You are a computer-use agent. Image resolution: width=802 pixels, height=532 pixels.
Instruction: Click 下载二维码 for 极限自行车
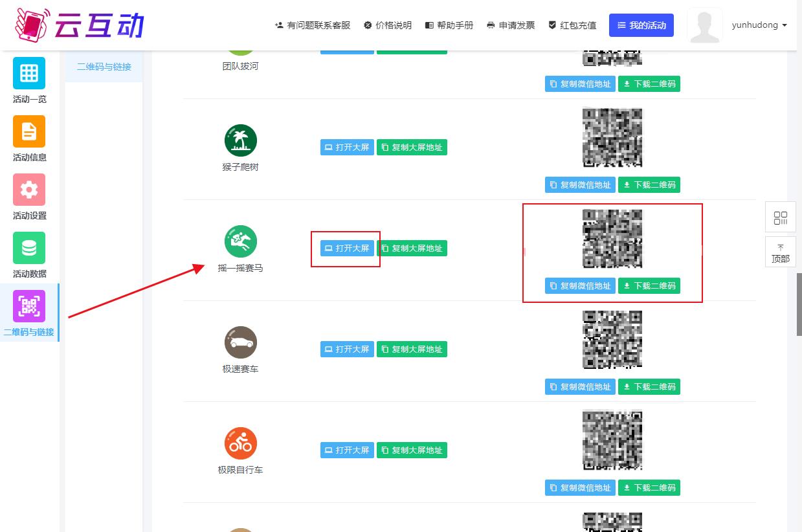(x=649, y=488)
